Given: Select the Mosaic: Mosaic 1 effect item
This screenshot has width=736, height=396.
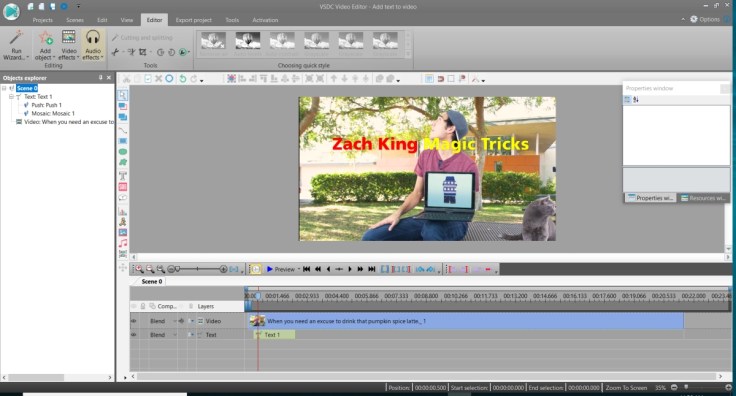Looking at the screenshot, I should point(53,114).
